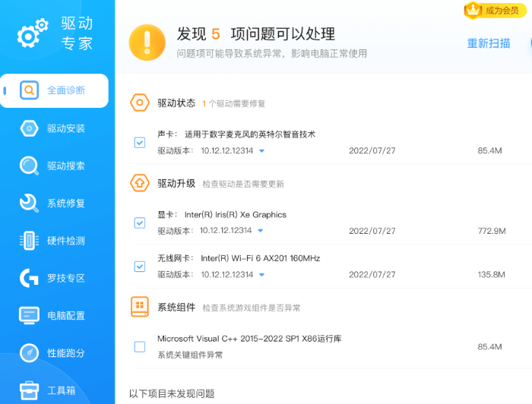Screen dimensions: 532x404
Task: Click the 驱动安装 hexagon sidebar icon
Action: pyautogui.click(x=29, y=128)
